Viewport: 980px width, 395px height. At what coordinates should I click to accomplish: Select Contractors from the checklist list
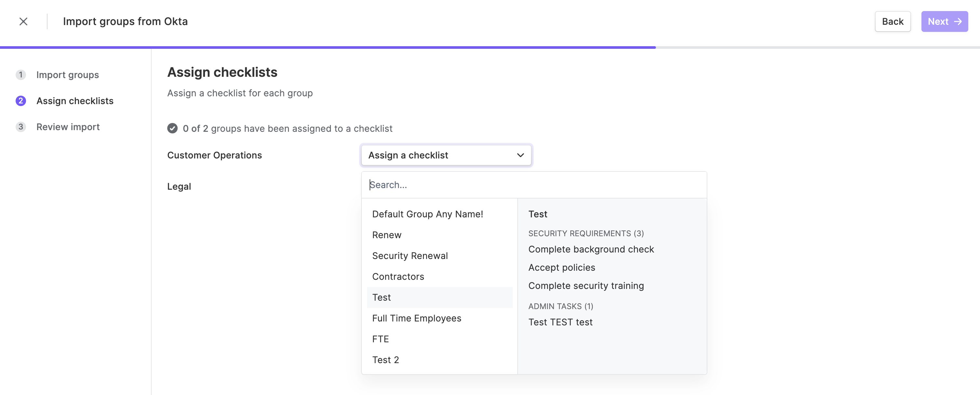(439, 277)
